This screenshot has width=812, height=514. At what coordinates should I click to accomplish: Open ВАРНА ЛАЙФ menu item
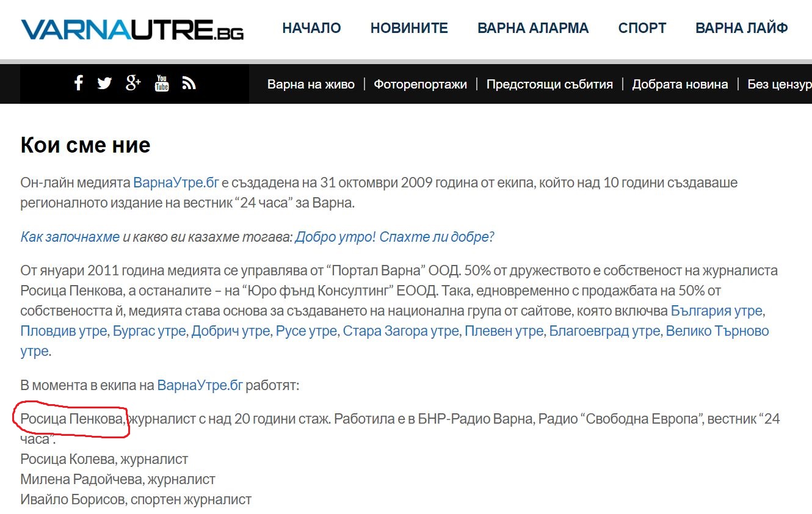742,28
